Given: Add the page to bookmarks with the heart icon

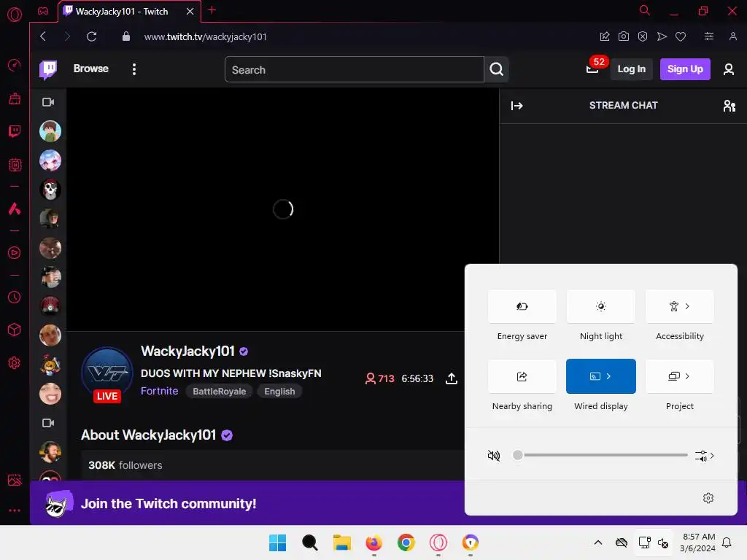Looking at the screenshot, I should [681, 36].
